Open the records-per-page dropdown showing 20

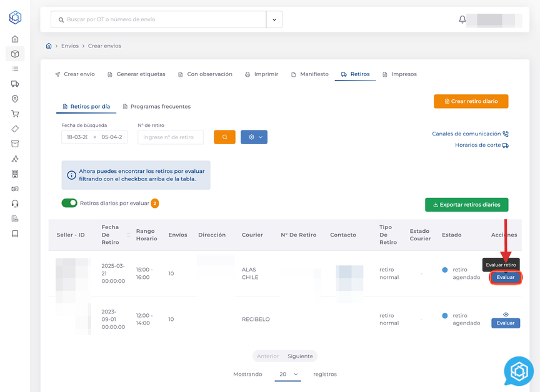287,375
